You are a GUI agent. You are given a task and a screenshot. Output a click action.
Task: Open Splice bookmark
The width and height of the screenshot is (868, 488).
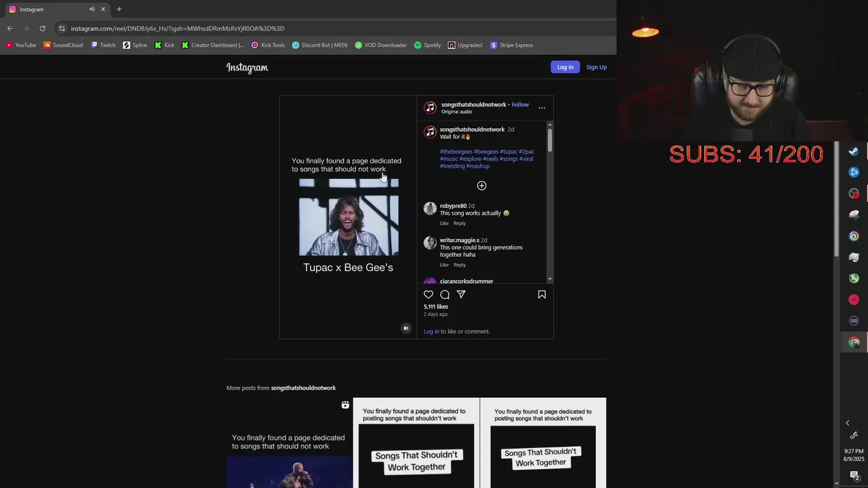[135, 45]
